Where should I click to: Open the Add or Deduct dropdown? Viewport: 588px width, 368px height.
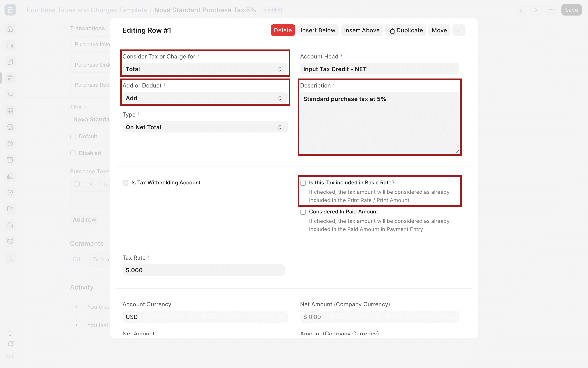(x=205, y=98)
